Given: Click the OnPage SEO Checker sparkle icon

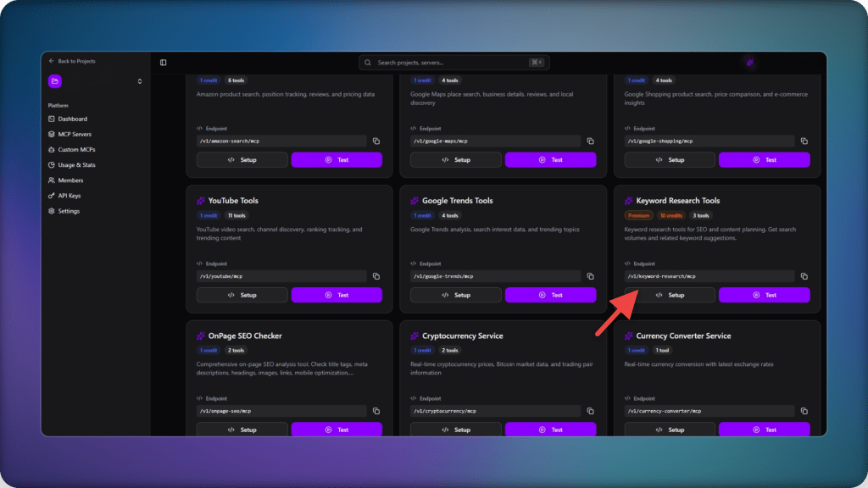Looking at the screenshot, I should [x=201, y=335].
